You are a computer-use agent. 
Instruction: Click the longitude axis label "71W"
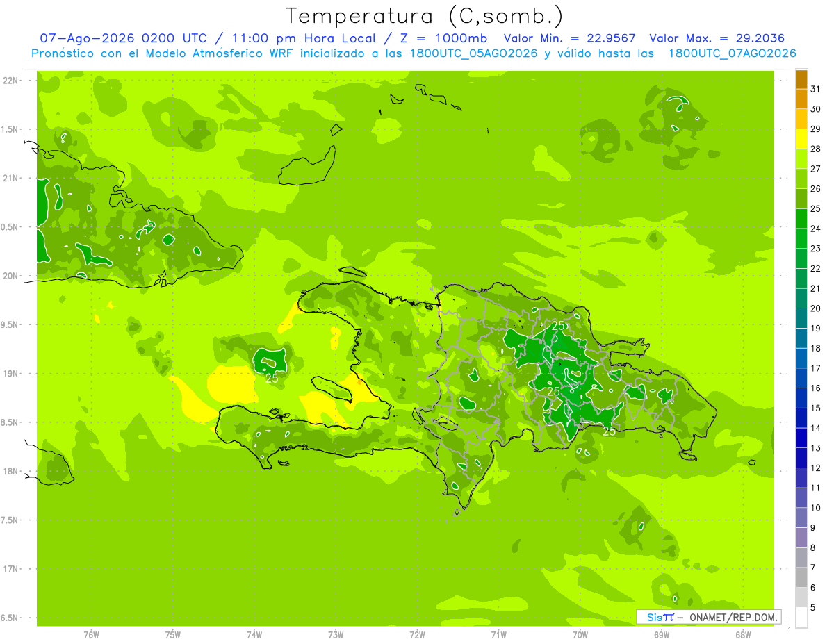tap(498, 635)
